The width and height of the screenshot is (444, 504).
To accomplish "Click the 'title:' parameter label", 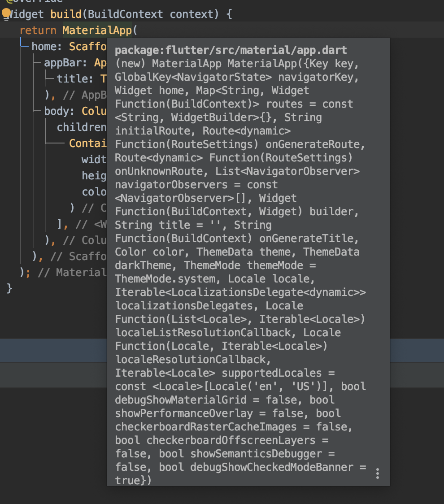I will pyautogui.click(x=75, y=79).
